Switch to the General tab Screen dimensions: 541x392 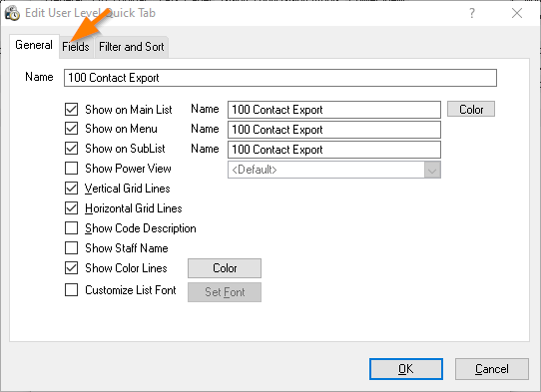tap(34, 45)
